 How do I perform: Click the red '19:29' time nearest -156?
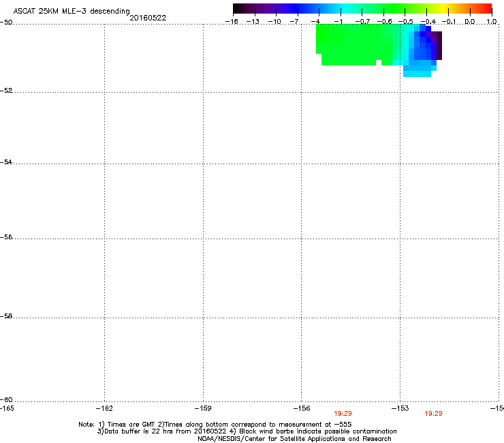tap(343, 414)
